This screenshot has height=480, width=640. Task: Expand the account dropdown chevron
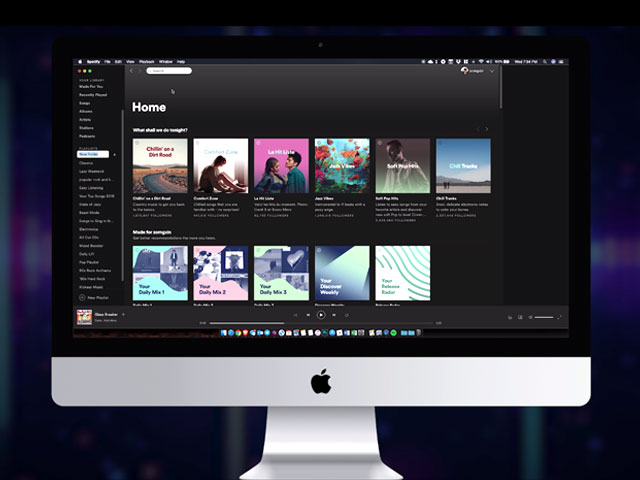click(492, 71)
